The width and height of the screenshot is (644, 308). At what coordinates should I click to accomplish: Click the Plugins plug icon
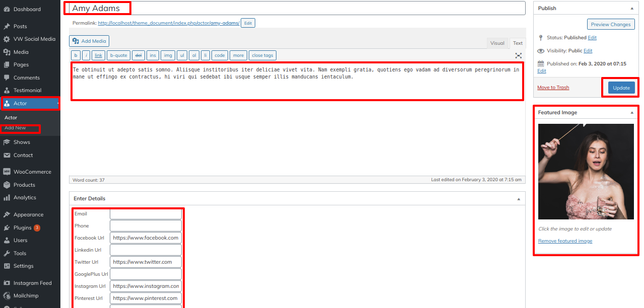pos(7,227)
